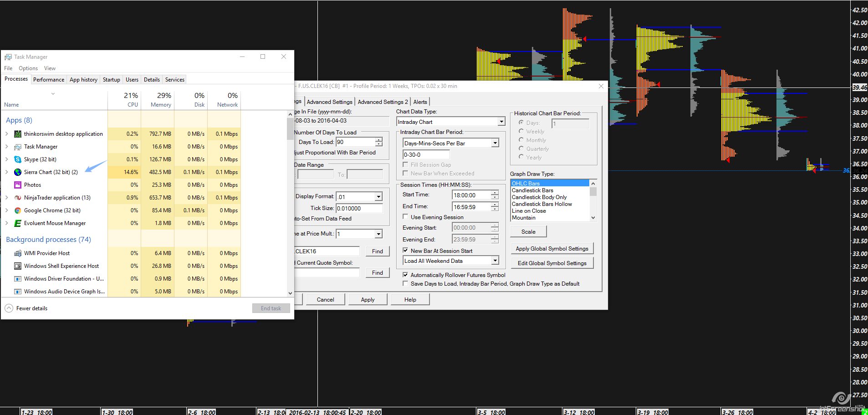
Task: Uncheck New Bar At Session Start
Action: click(405, 251)
